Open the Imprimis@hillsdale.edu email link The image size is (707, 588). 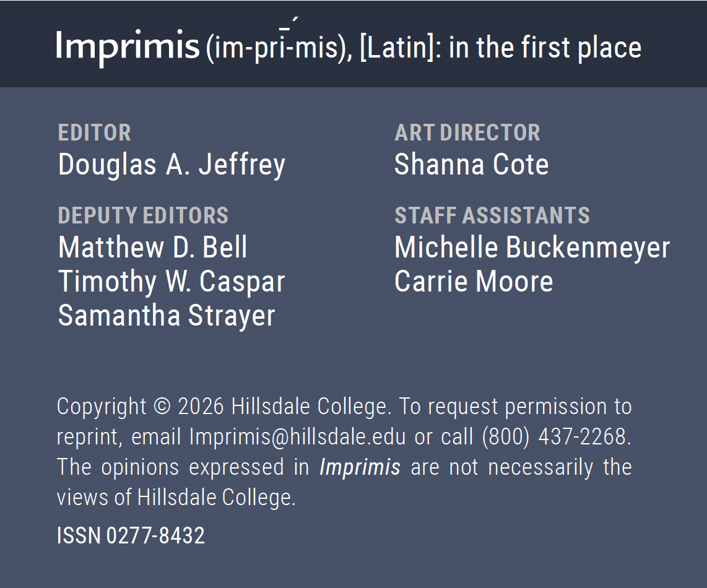click(x=297, y=437)
